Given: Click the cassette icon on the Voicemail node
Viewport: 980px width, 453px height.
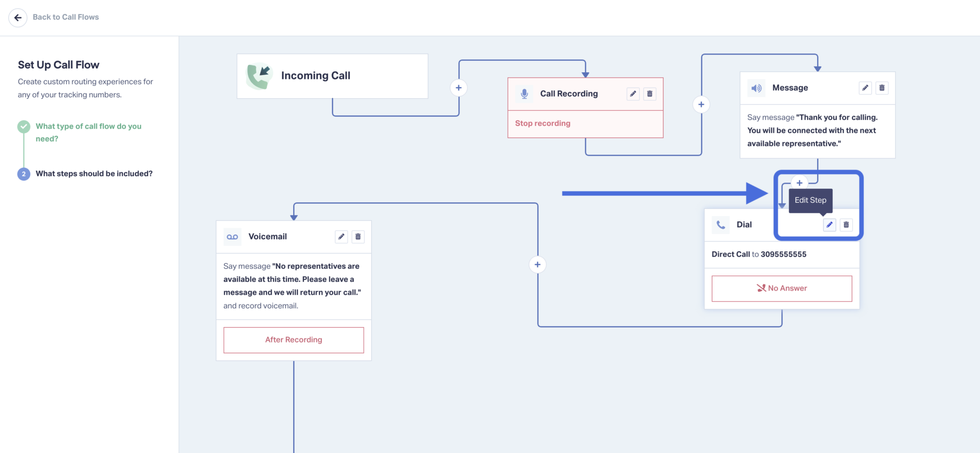Looking at the screenshot, I should (x=232, y=236).
